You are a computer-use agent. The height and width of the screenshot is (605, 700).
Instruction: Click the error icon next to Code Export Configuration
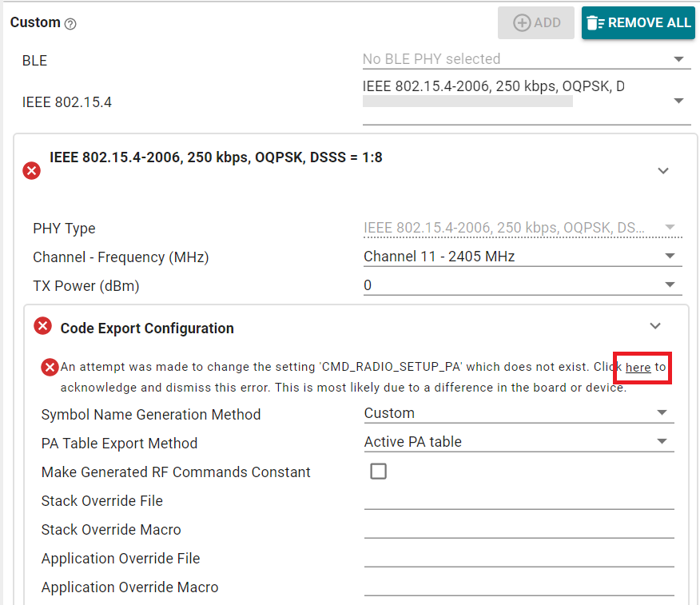click(43, 326)
